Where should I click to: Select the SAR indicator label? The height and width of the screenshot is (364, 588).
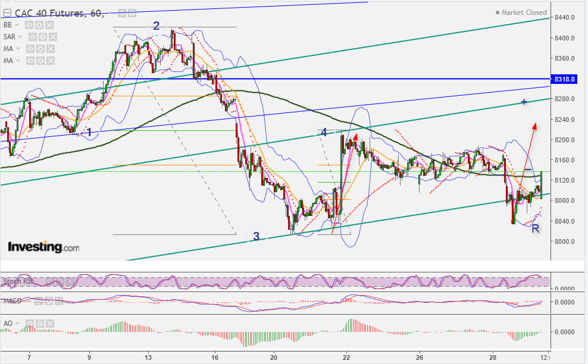click(10, 37)
